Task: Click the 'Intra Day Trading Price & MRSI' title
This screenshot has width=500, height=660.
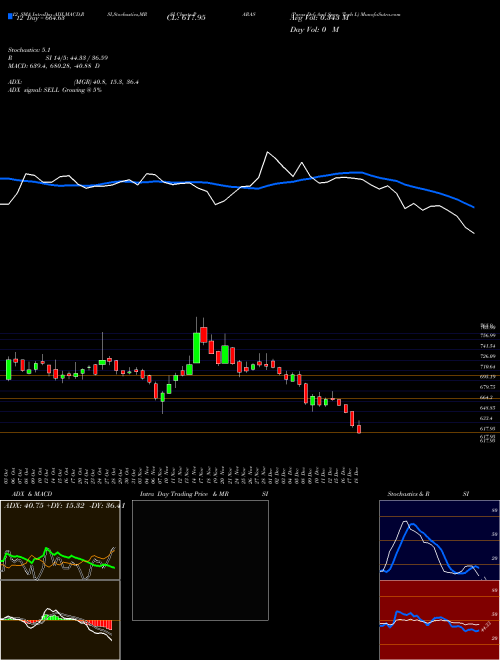Action: (x=204, y=494)
